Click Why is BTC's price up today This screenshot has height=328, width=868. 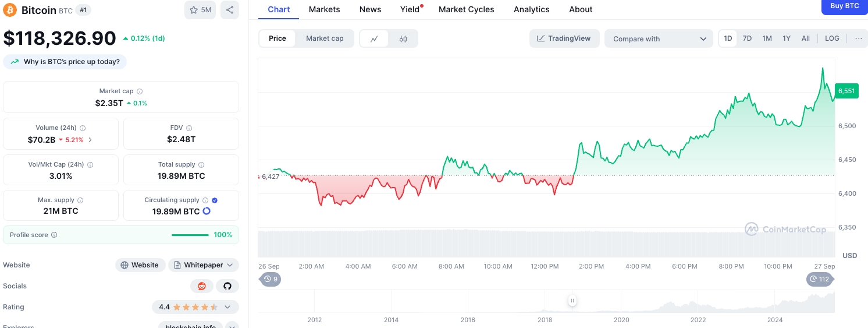[x=65, y=62]
